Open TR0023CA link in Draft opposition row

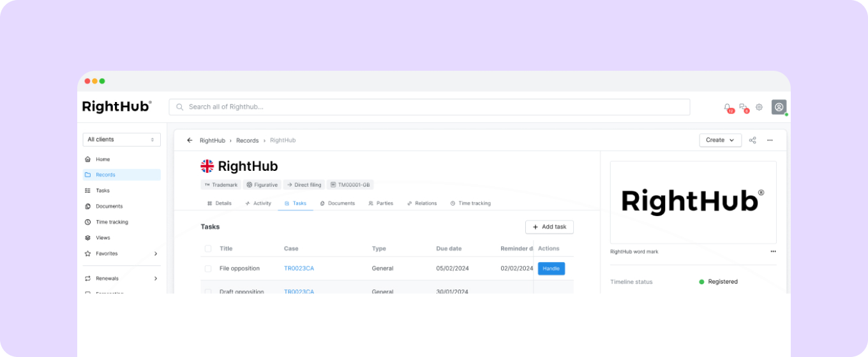(299, 291)
